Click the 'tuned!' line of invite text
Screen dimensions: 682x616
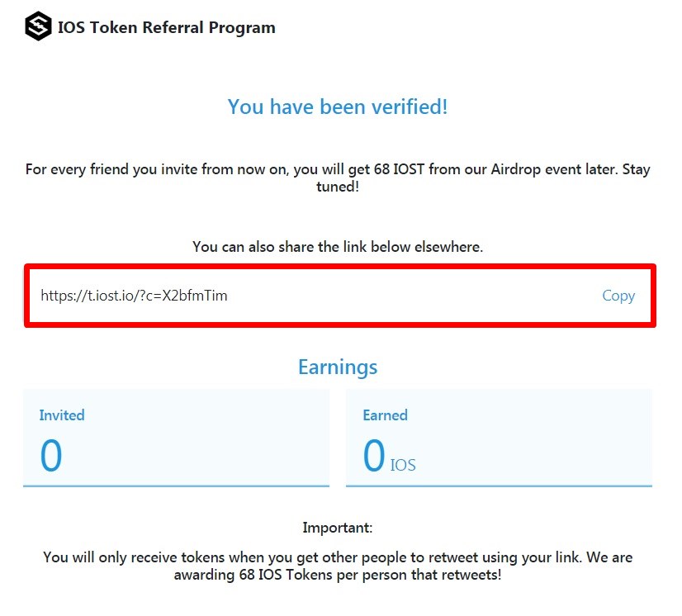click(x=338, y=187)
